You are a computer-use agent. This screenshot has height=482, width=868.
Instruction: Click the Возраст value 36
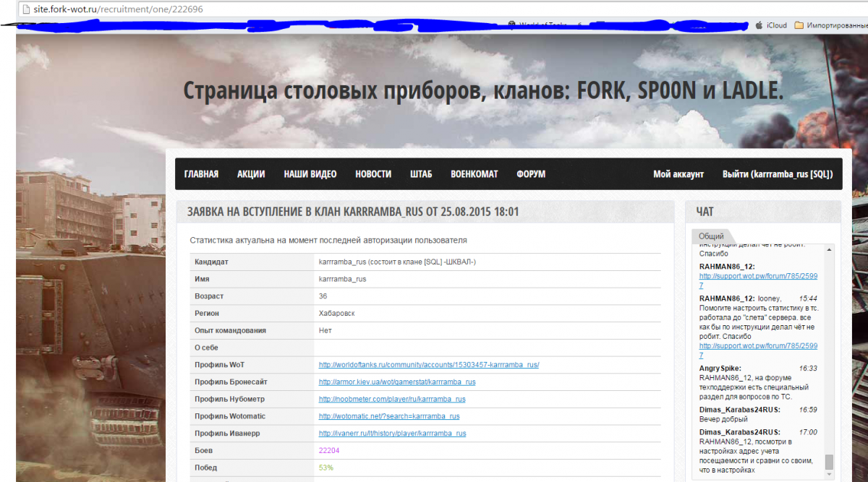(323, 296)
